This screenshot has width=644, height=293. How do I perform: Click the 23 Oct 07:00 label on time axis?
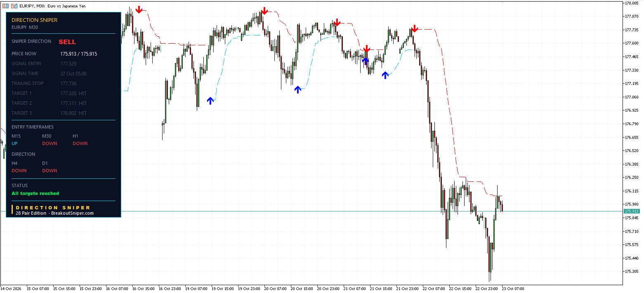click(x=513, y=289)
